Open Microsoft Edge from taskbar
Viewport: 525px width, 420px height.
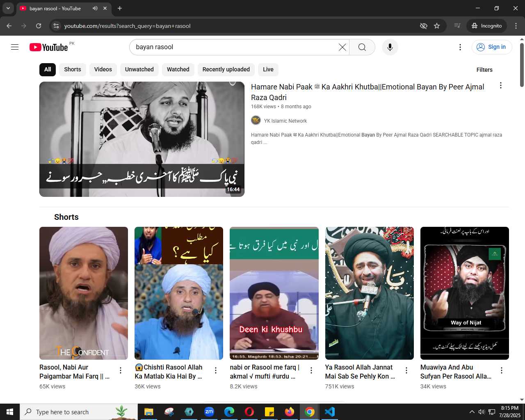coord(229,412)
